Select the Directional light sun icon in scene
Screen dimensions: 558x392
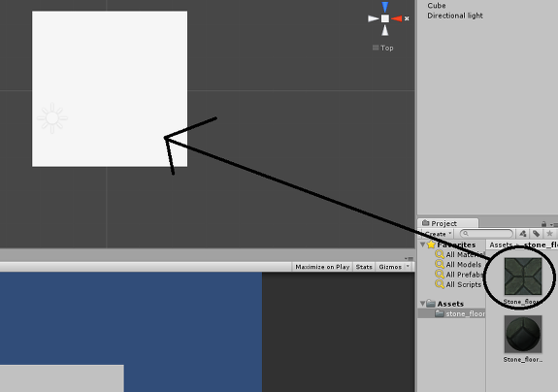point(52,118)
